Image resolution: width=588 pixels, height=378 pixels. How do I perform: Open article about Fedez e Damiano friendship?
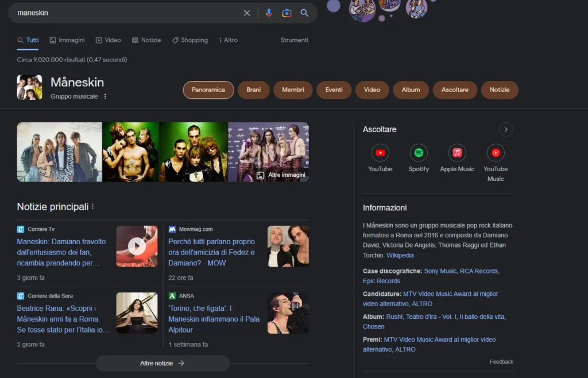point(211,252)
